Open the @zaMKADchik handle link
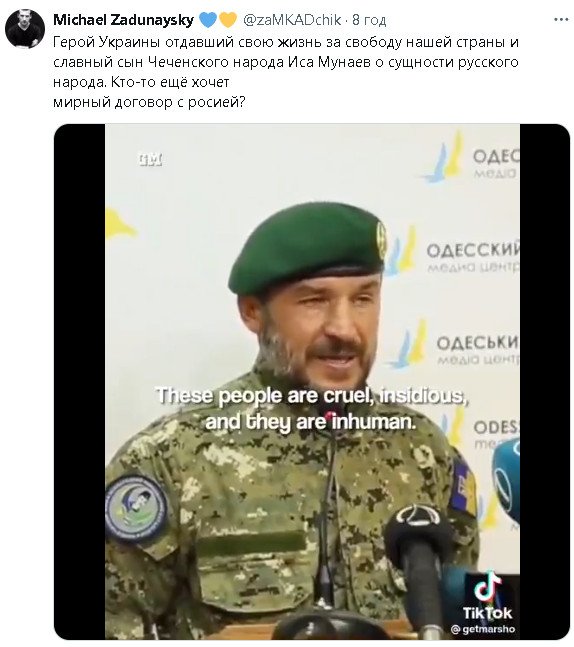This screenshot has width=574, height=647. click(x=292, y=20)
